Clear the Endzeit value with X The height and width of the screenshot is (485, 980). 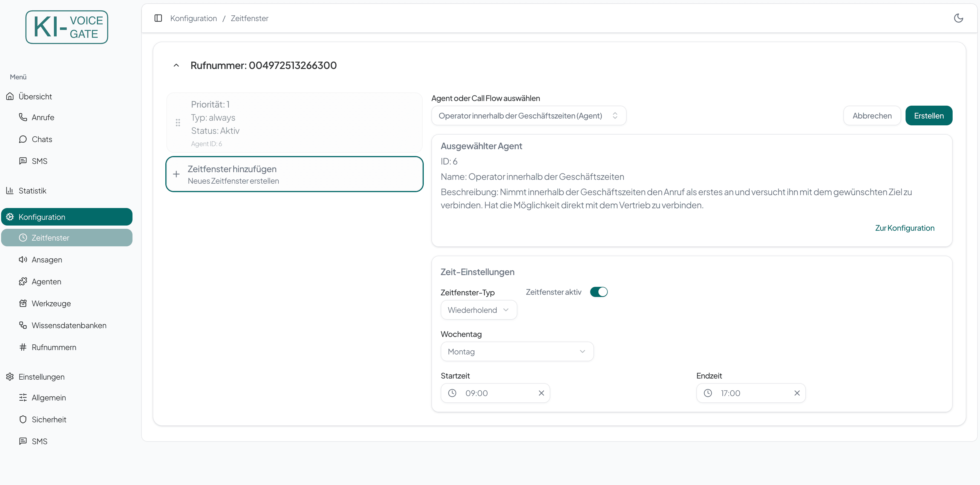point(797,393)
